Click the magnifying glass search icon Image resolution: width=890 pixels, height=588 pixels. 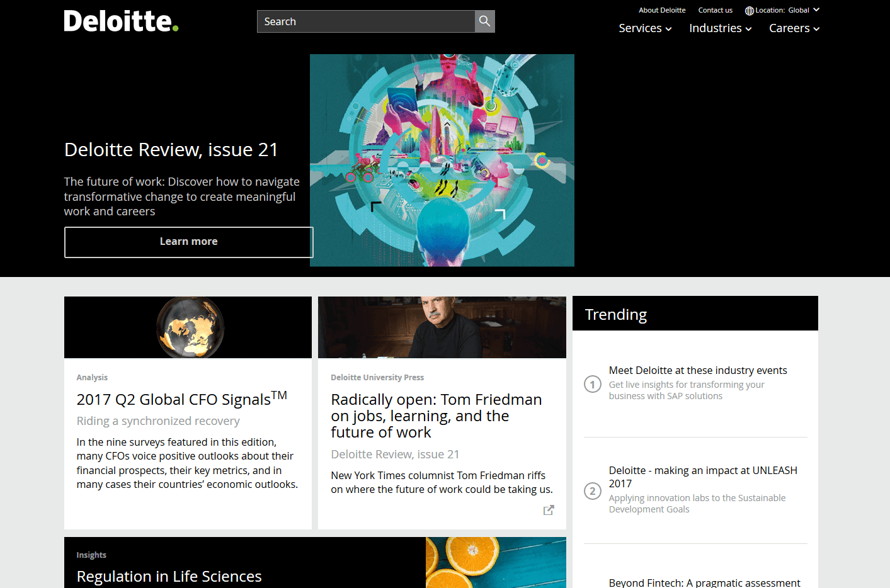click(x=484, y=21)
